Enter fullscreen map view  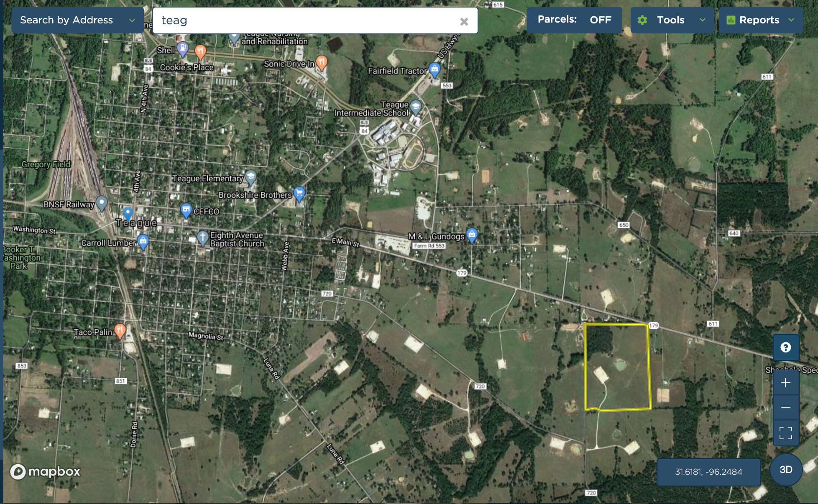click(786, 433)
